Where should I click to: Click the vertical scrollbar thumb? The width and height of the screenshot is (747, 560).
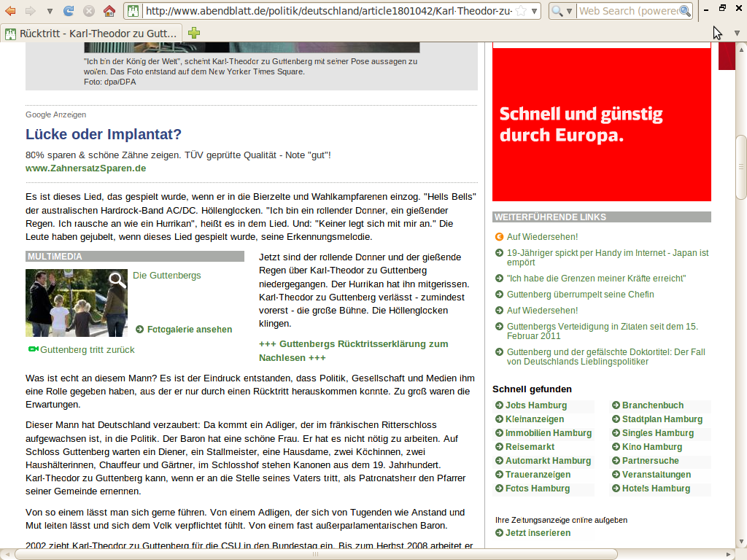pyautogui.click(x=741, y=167)
